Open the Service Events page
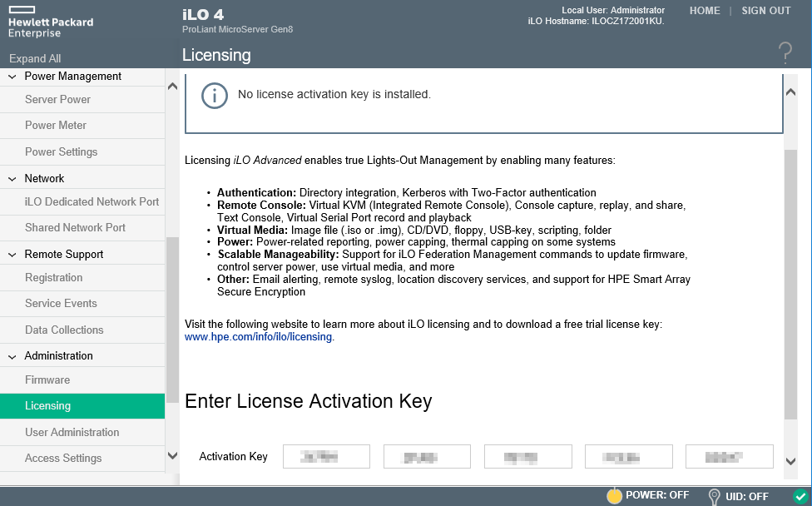 tap(82, 304)
